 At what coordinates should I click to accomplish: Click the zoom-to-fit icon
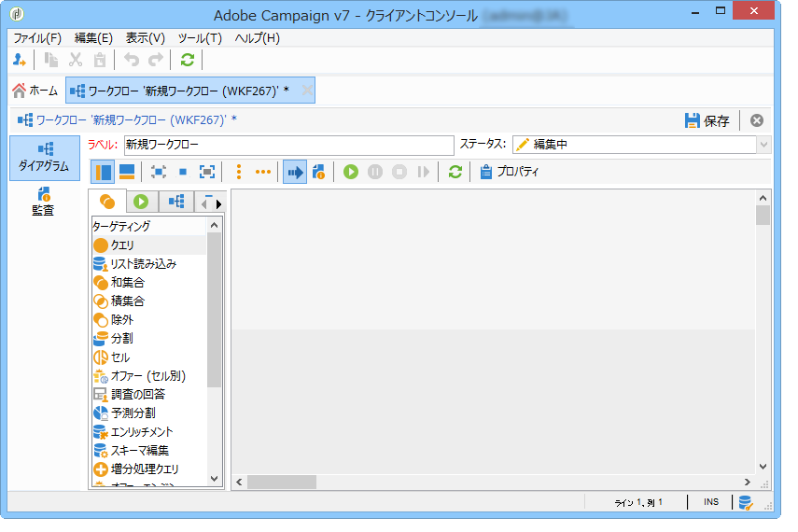(159, 172)
